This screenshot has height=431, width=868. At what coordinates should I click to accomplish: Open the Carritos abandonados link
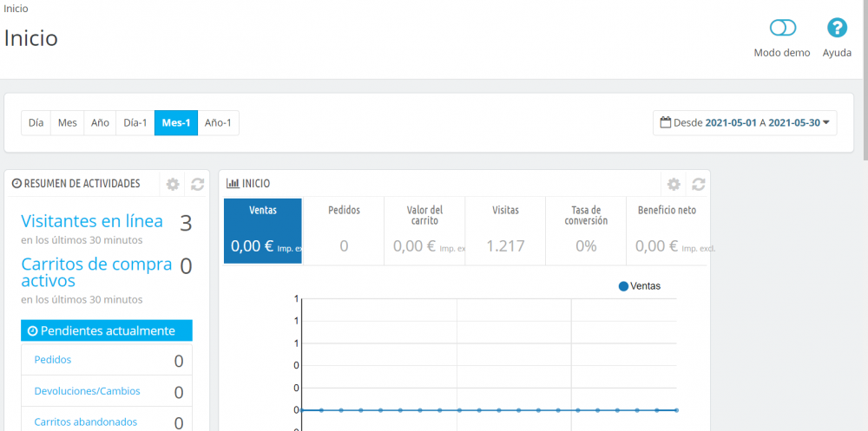click(85, 422)
